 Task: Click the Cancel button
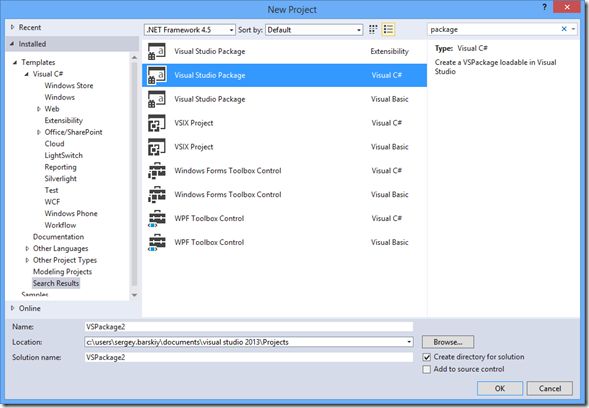click(550, 388)
